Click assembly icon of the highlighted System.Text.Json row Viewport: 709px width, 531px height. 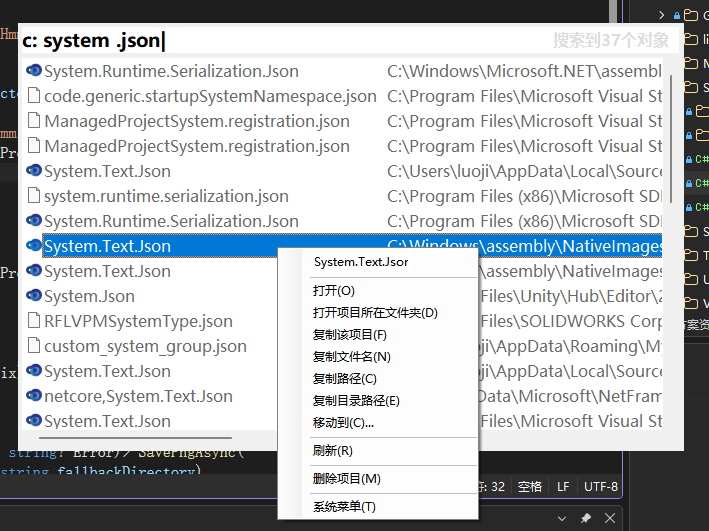tap(34, 246)
